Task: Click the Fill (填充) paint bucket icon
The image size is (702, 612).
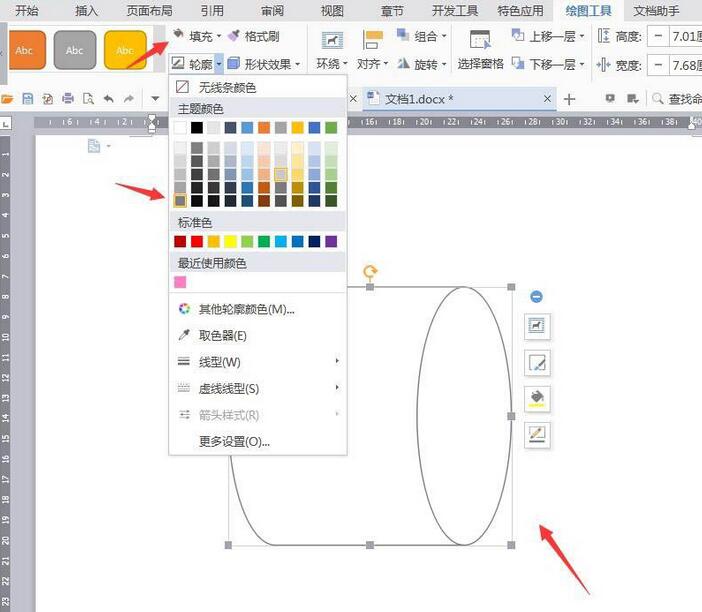Action: pyautogui.click(x=179, y=34)
